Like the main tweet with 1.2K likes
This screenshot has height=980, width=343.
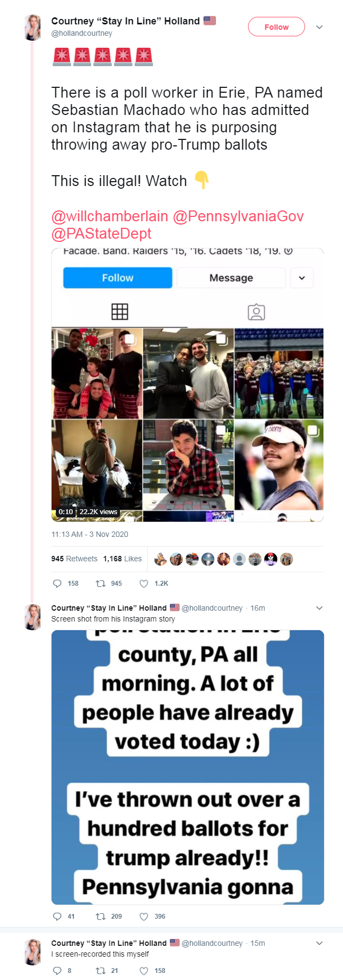point(144,584)
